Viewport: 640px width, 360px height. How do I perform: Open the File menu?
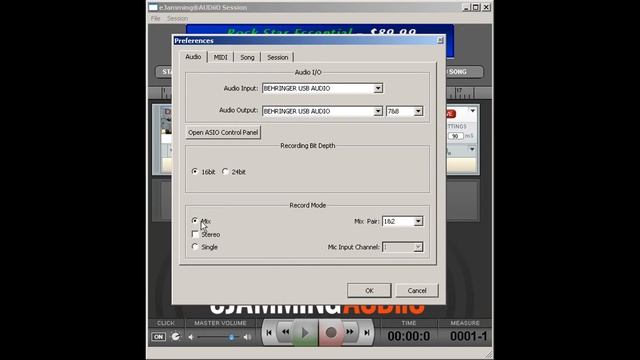click(x=156, y=18)
